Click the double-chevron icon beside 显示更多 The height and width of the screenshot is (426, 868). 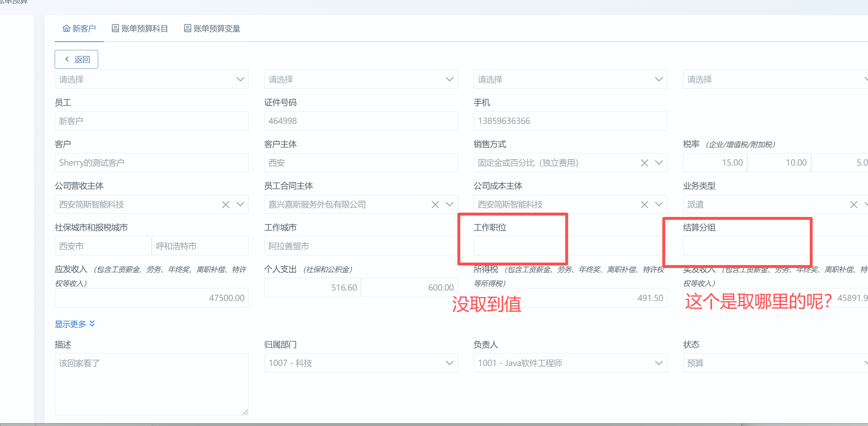tap(92, 324)
